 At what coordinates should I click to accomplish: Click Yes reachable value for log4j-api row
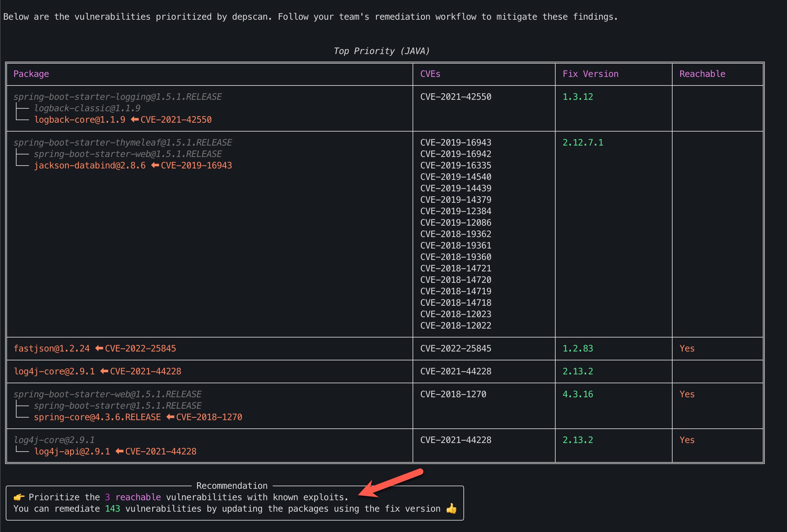click(x=687, y=440)
